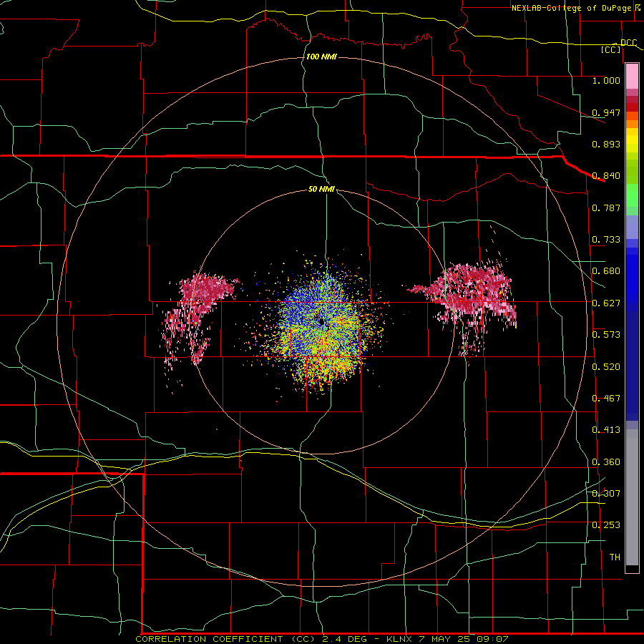644x644 pixels.
Task: Click the 0.840 legend value
Action: [x=606, y=176]
